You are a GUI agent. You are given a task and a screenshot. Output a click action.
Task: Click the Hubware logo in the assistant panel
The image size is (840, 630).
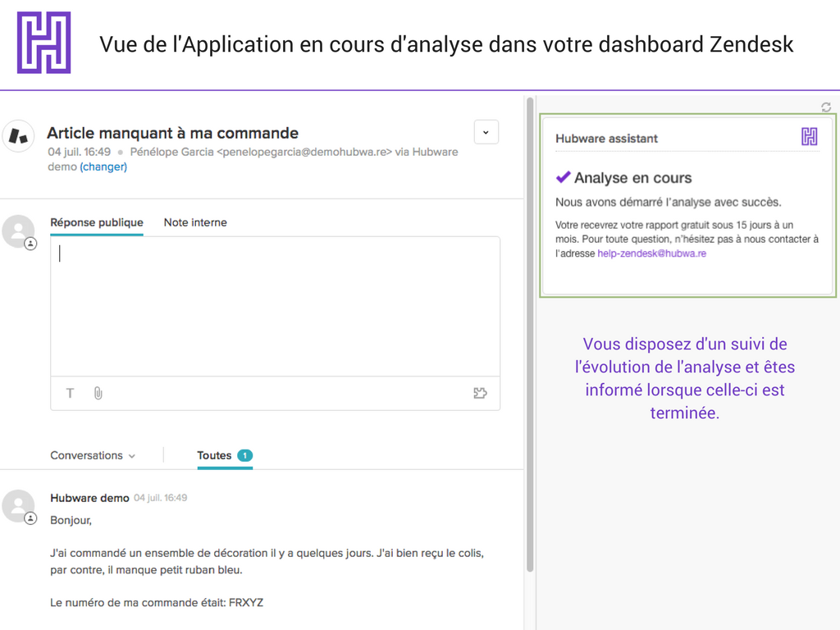click(809, 137)
